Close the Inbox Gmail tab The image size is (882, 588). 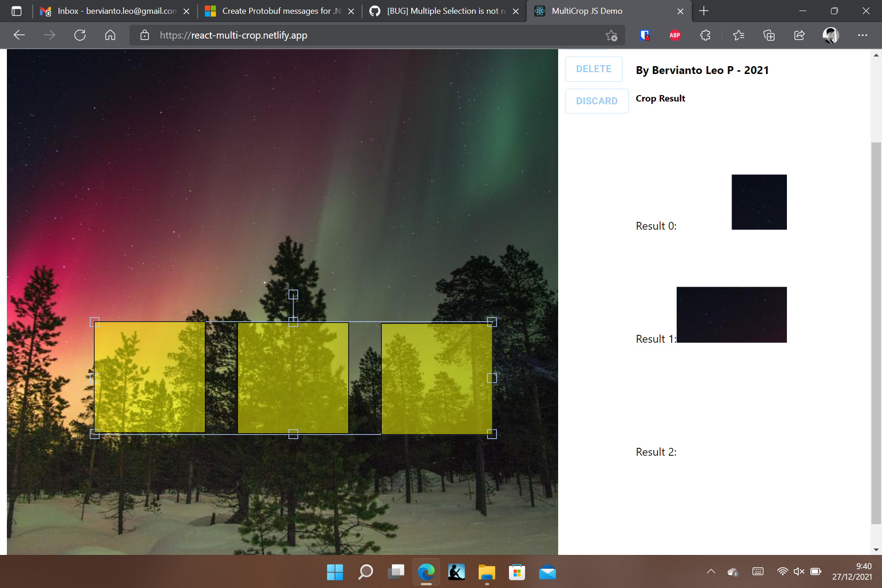pos(187,11)
